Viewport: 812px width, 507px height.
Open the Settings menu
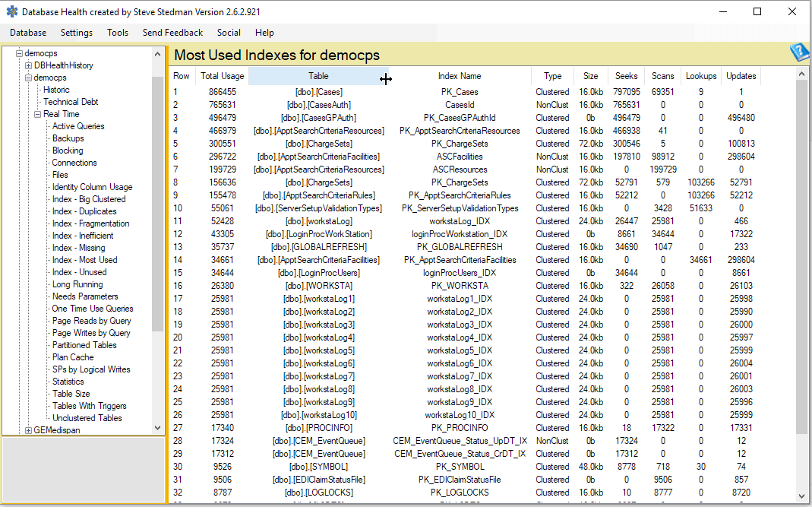click(x=76, y=33)
